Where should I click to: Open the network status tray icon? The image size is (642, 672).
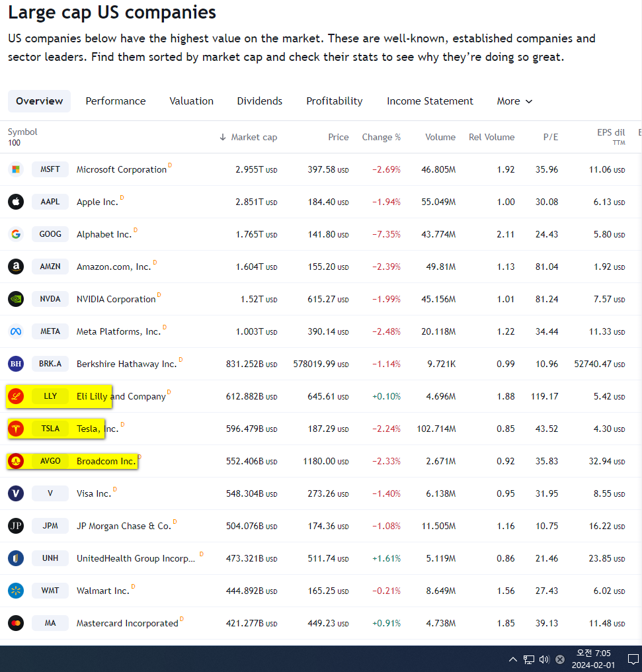[529, 659]
